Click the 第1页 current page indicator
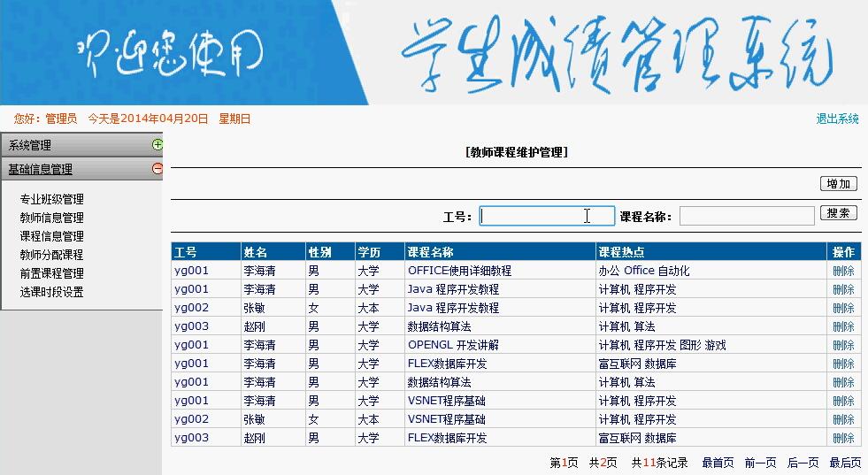 coord(564,463)
